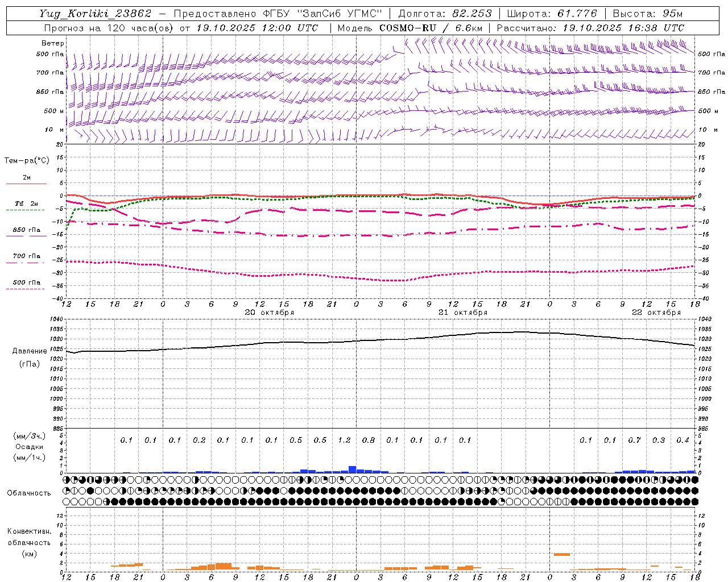Click the forecast length text Прогноз на 120 часа(ов)
The width and height of the screenshot is (728, 582).
109,28
